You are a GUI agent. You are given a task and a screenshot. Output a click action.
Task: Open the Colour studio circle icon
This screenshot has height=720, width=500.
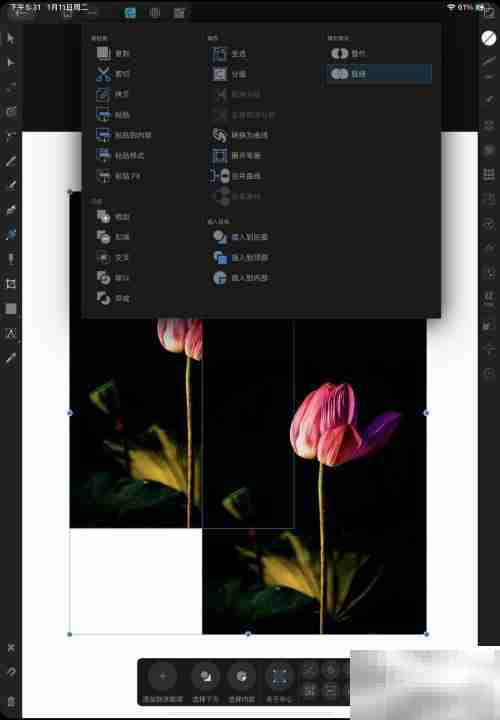[489, 38]
